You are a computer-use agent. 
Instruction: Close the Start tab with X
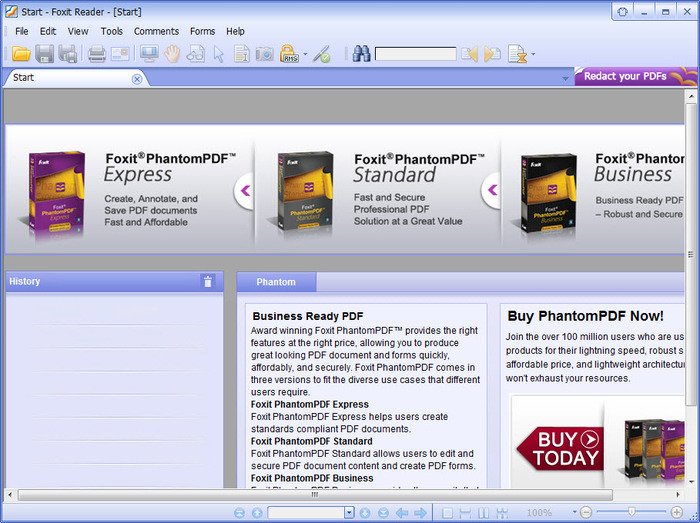click(x=137, y=79)
